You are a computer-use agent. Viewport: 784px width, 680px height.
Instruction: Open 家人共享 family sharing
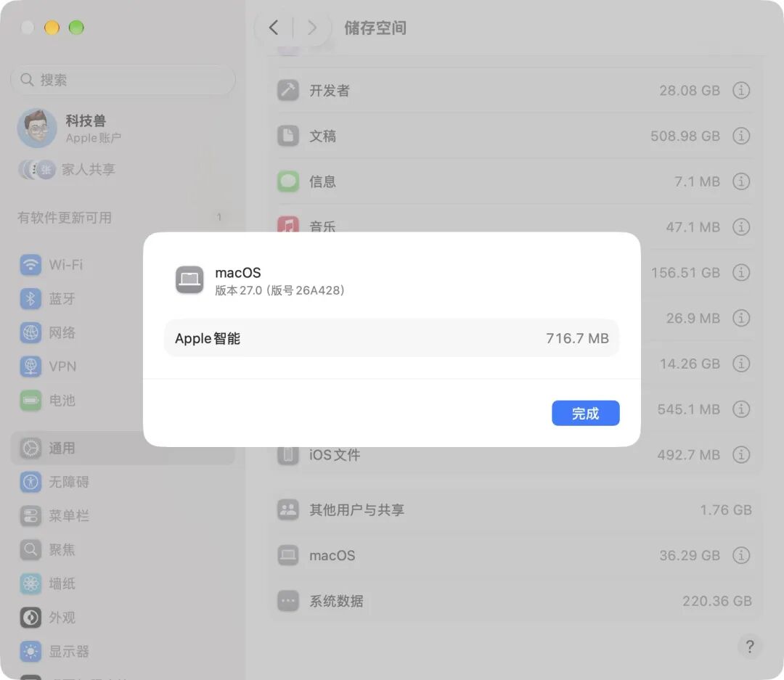pos(67,170)
